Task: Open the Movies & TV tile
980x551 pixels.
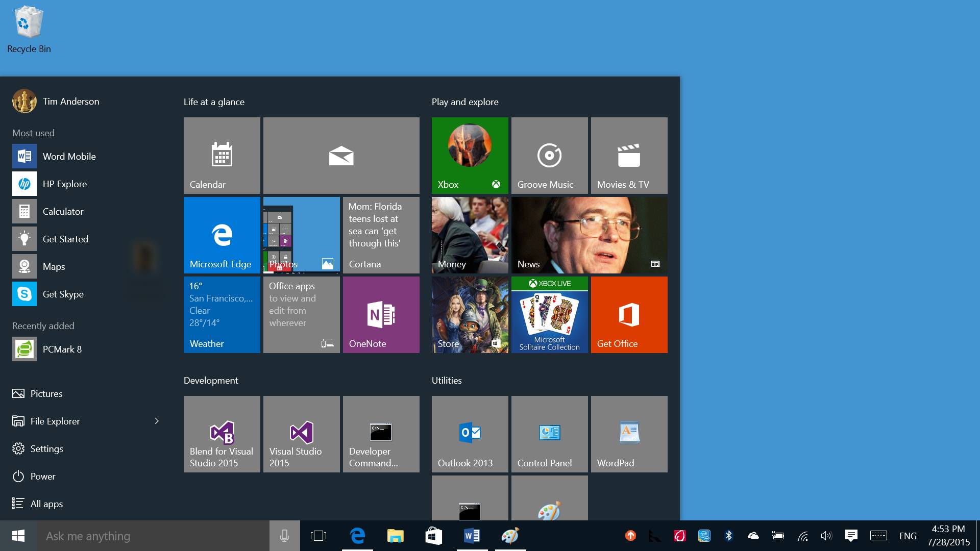Action: point(629,156)
